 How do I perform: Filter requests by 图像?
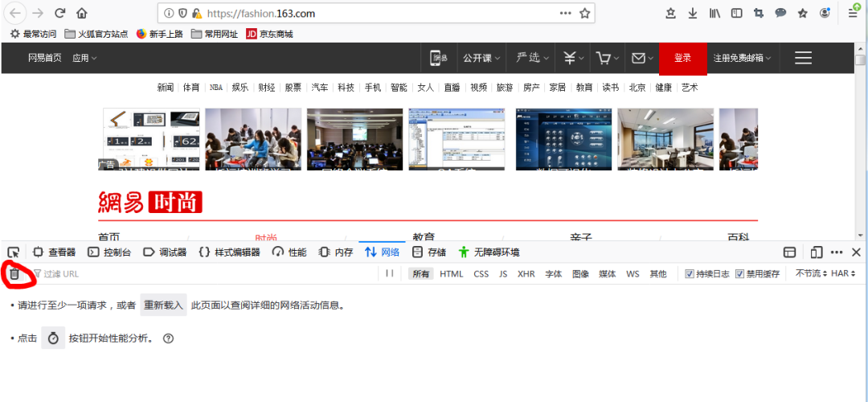point(581,273)
